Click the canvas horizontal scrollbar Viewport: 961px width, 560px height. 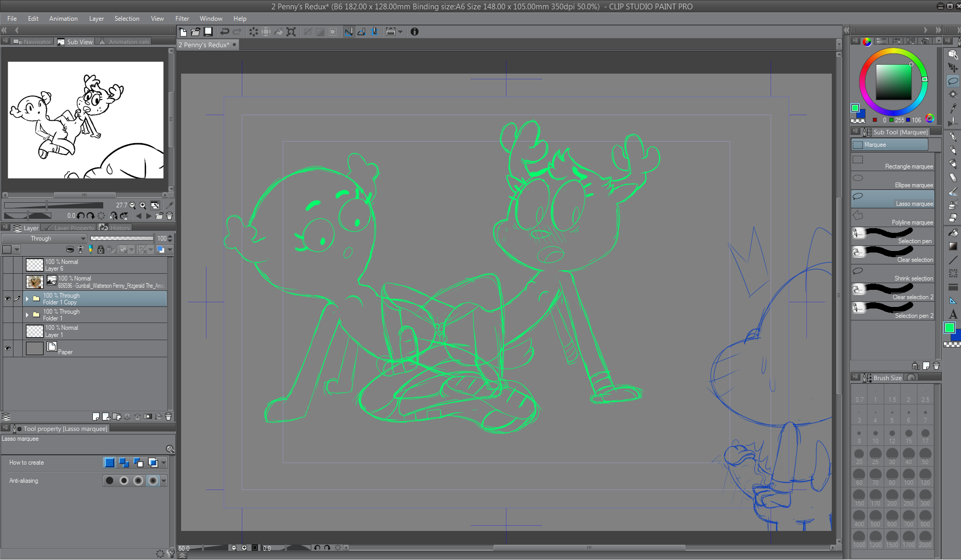tap(588, 548)
